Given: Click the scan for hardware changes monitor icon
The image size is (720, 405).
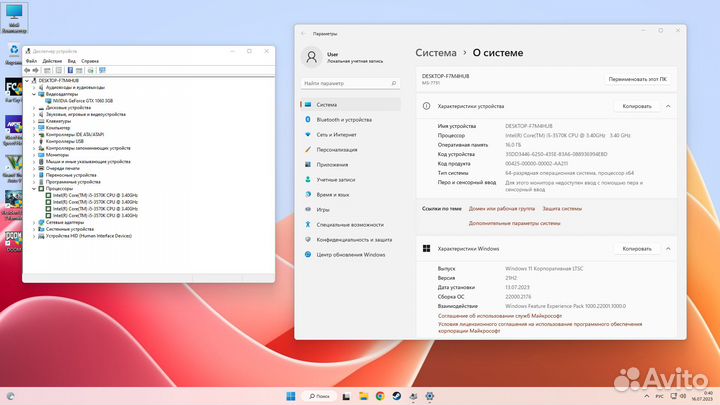Looking at the screenshot, I should [x=102, y=70].
